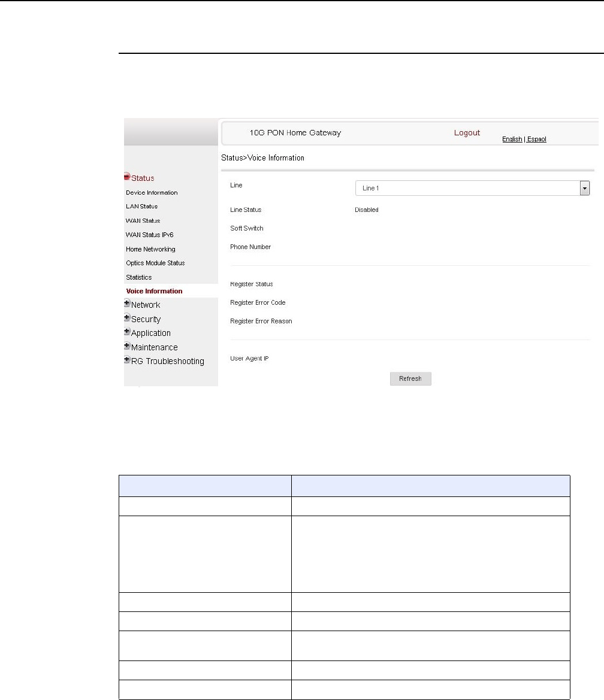
Task: Click the Register Error Reason label
Action: pyautogui.click(x=261, y=321)
